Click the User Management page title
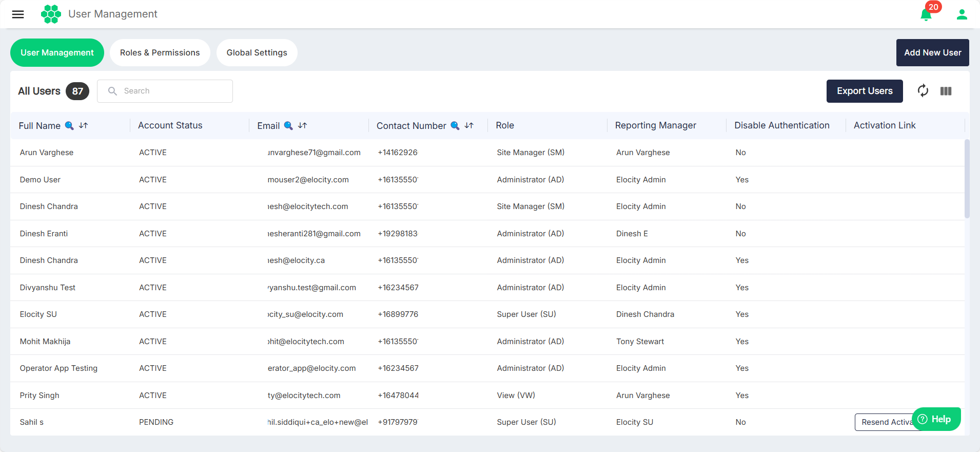The image size is (980, 452). (x=113, y=14)
